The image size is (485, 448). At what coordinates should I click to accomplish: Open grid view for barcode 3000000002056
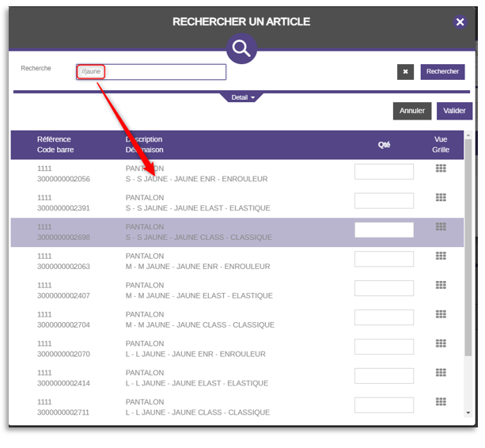click(441, 168)
